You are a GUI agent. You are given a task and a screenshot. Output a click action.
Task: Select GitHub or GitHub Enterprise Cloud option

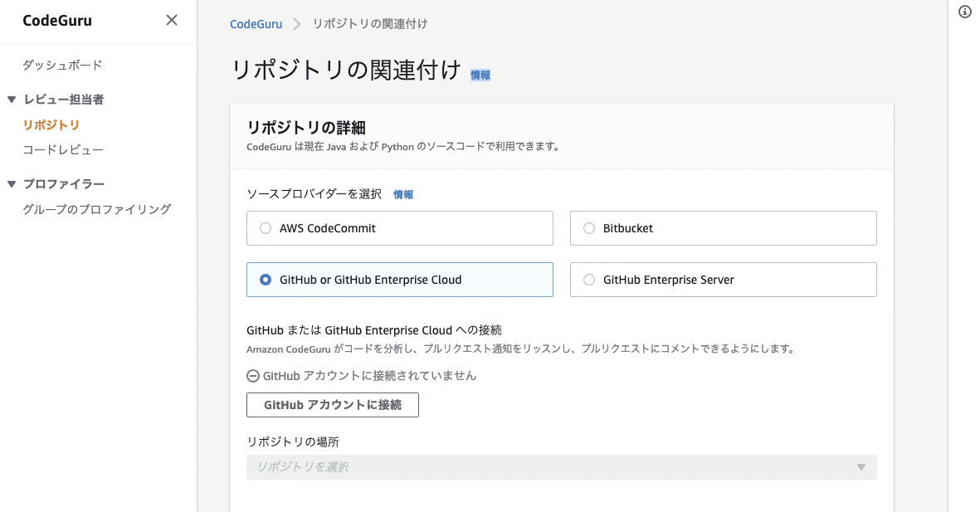click(x=400, y=280)
